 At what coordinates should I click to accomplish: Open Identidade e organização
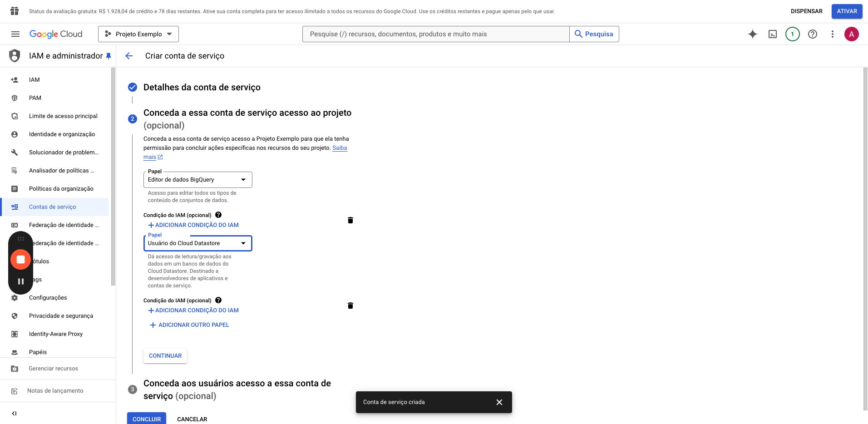[54, 134]
